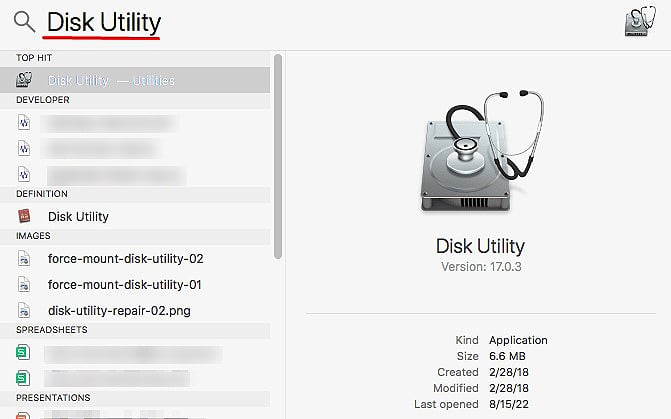Click the large Disk Utility stethoscope preview icon
Viewport: 671px width, 419px height.
(x=481, y=152)
